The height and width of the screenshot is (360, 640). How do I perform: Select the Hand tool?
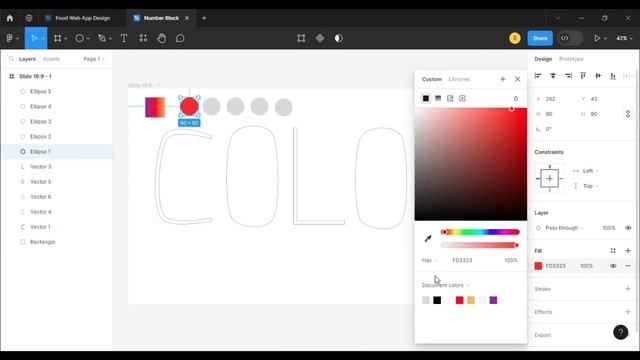[x=162, y=38]
